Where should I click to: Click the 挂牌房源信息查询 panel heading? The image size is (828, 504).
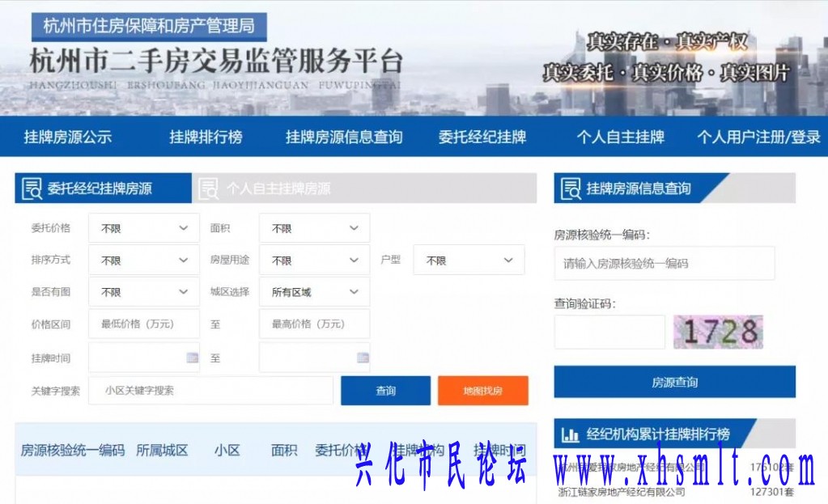(639, 188)
